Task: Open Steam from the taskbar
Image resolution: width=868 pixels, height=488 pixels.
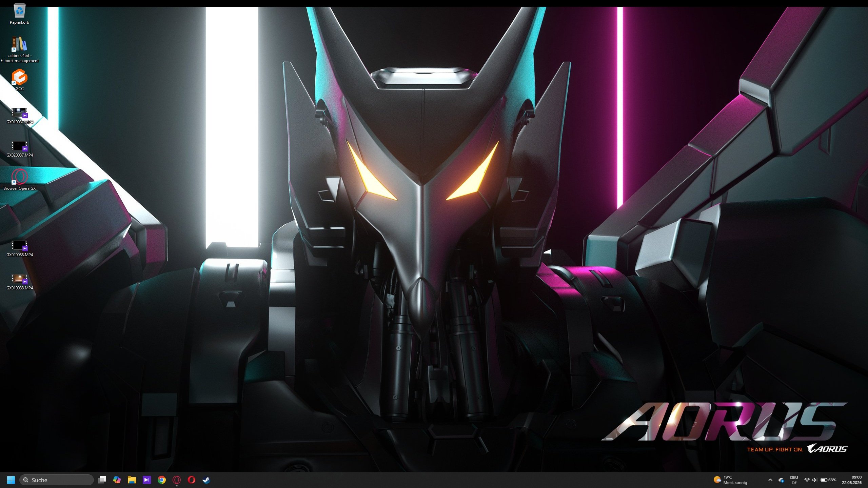Action: point(206,480)
